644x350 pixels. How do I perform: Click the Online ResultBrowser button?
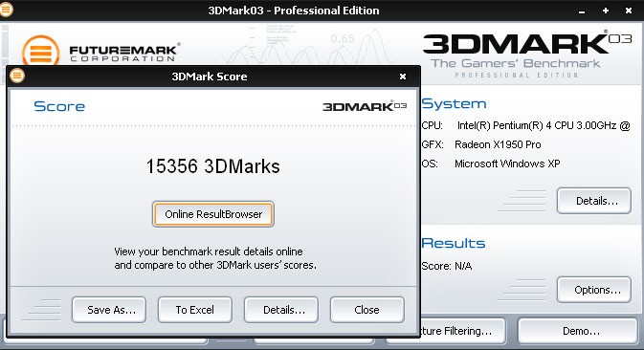point(213,214)
